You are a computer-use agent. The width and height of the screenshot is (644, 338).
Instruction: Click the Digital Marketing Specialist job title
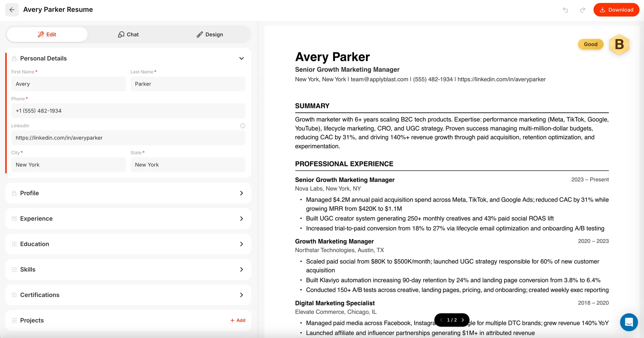click(335, 303)
